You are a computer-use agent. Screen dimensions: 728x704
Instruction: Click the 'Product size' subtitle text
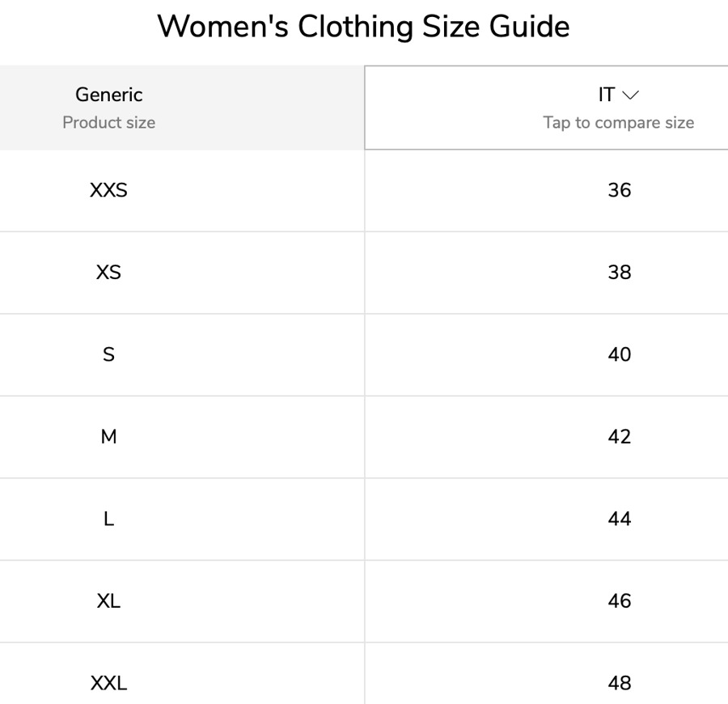pos(109,122)
